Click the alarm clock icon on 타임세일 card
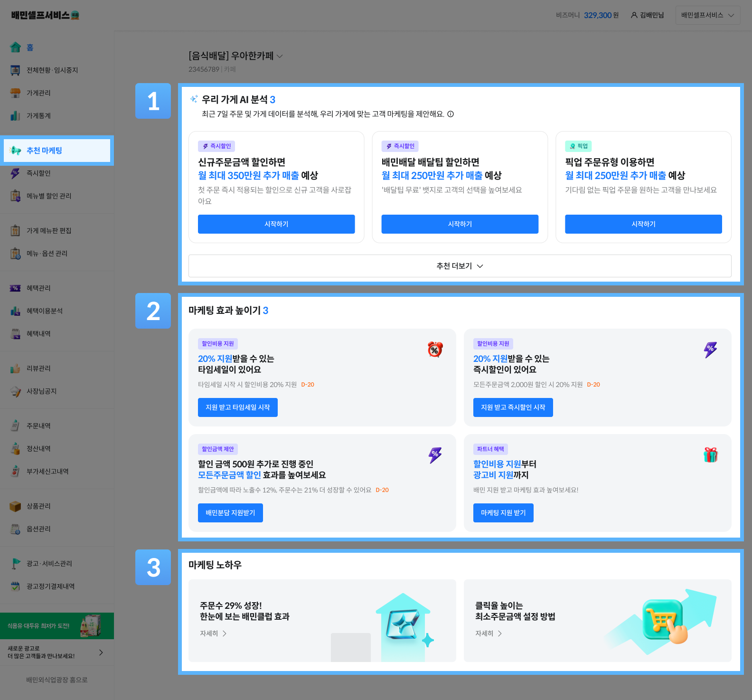 pyautogui.click(x=435, y=350)
